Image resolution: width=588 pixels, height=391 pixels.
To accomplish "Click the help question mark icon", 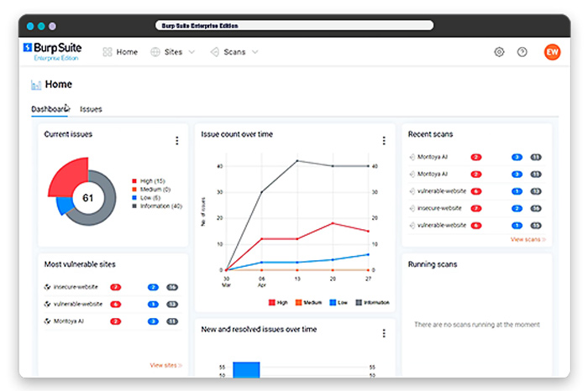I will 522,52.
